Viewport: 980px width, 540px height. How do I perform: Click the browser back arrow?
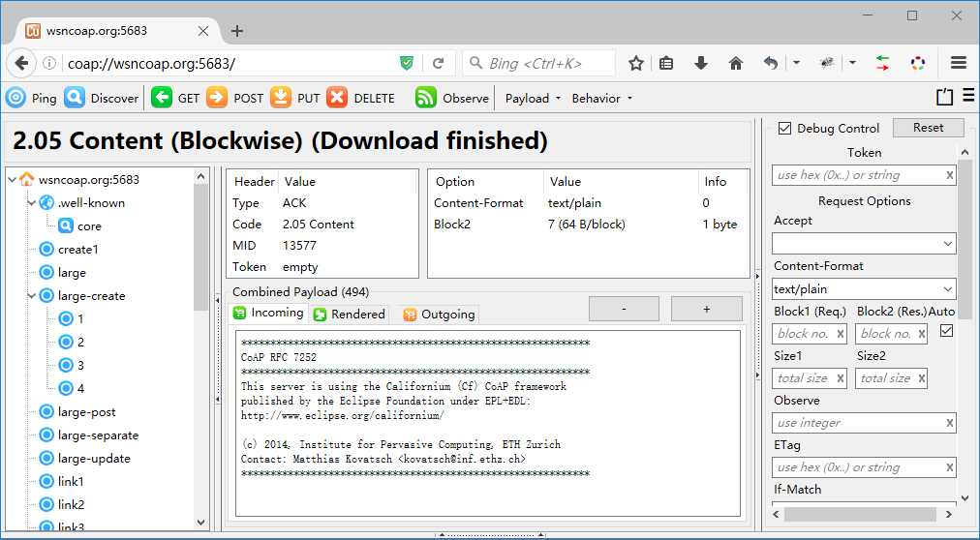click(22, 63)
